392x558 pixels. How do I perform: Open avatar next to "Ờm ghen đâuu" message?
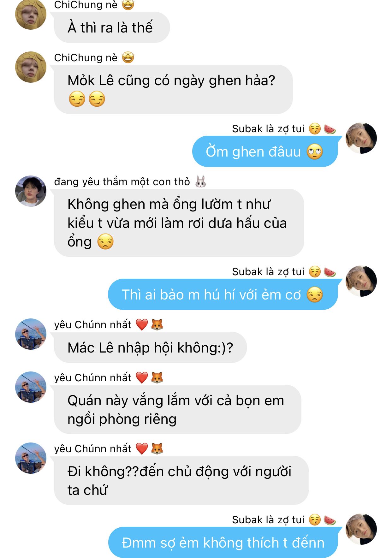pos(361,138)
